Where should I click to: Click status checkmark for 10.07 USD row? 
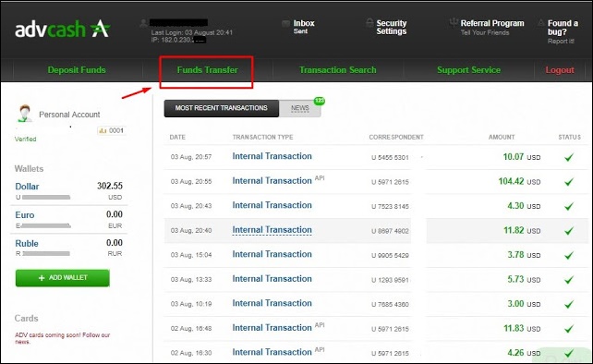click(569, 157)
